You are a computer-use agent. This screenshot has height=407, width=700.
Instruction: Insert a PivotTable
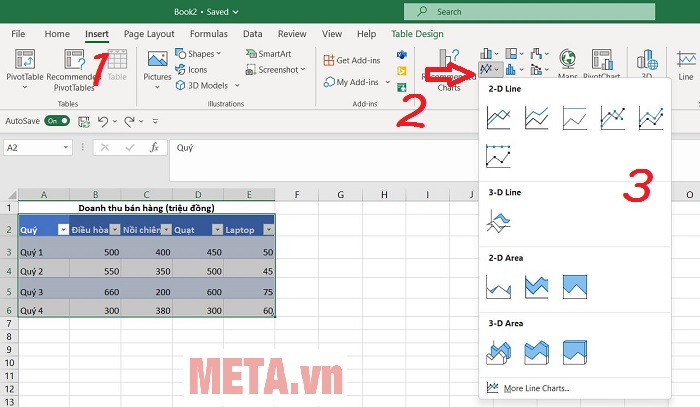25,68
